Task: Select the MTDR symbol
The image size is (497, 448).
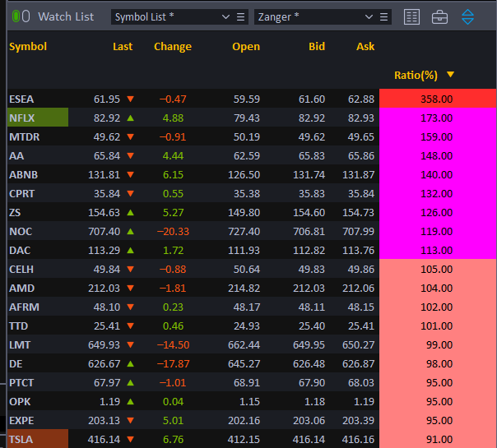Action: point(25,136)
